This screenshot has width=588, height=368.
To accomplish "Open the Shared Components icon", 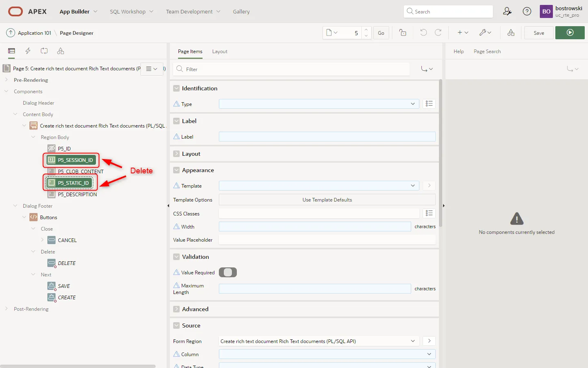I will click(x=511, y=33).
